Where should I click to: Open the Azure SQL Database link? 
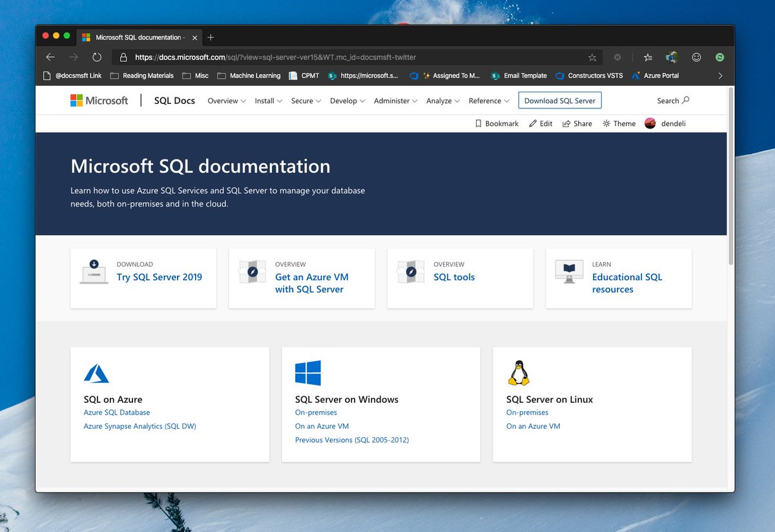[x=117, y=413]
